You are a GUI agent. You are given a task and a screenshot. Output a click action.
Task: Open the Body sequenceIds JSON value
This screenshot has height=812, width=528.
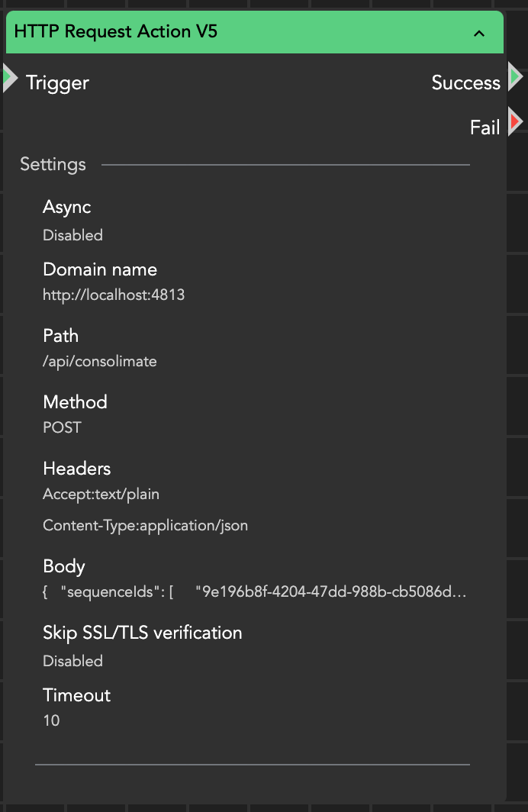(x=254, y=591)
